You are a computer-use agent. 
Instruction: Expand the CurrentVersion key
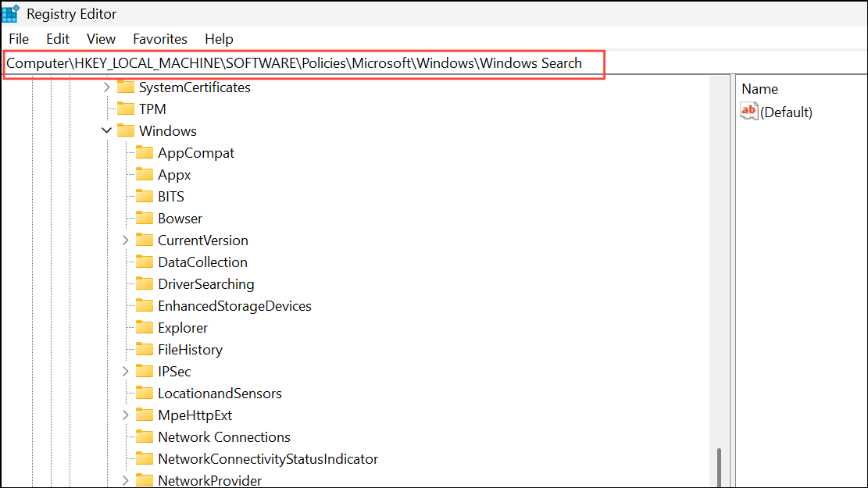[x=126, y=240]
